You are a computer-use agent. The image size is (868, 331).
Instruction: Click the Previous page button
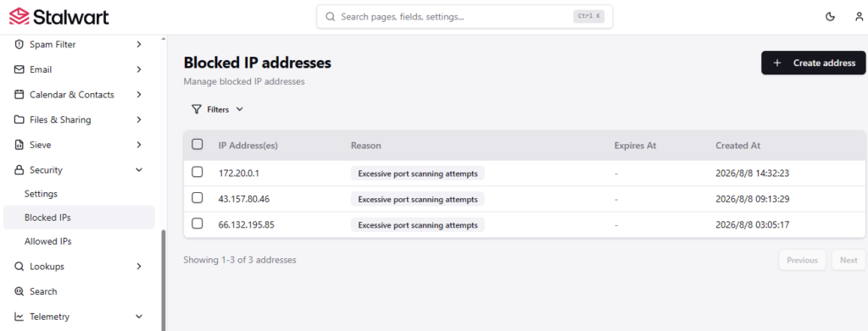click(802, 260)
